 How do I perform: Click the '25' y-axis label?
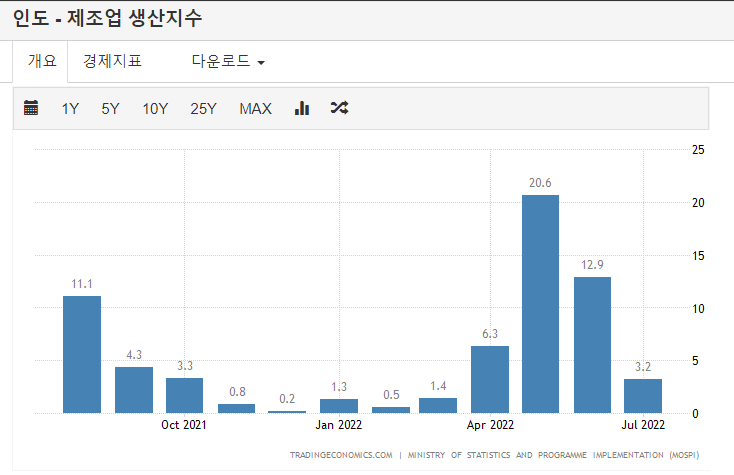(698, 150)
